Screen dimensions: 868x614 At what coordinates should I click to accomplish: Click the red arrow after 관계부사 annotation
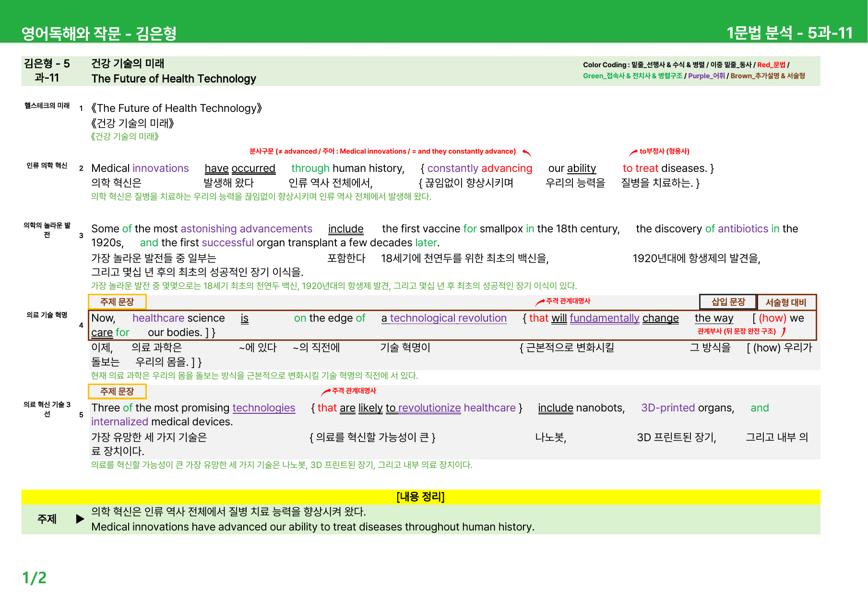(783, 331)
